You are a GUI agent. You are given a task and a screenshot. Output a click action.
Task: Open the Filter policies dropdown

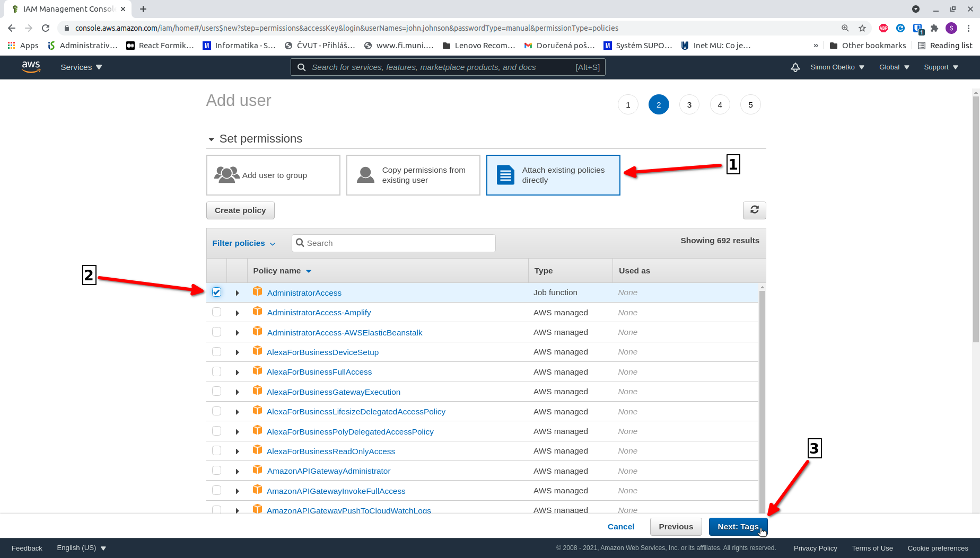(x=244, y=243)
